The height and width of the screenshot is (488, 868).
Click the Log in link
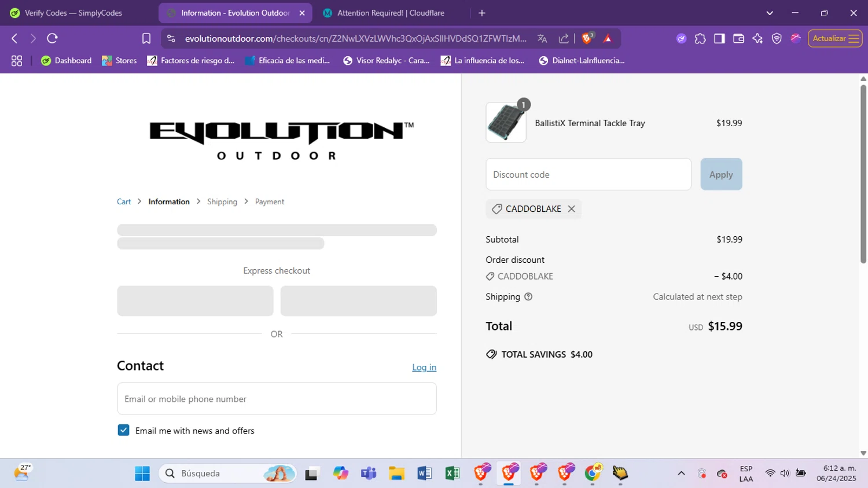click(x=424, y=367)
